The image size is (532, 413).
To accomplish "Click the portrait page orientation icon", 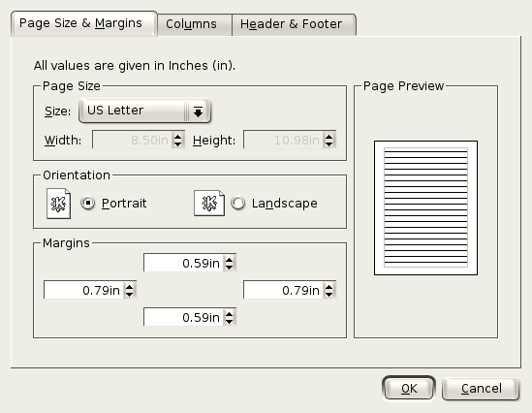I will tap(58, 204).
